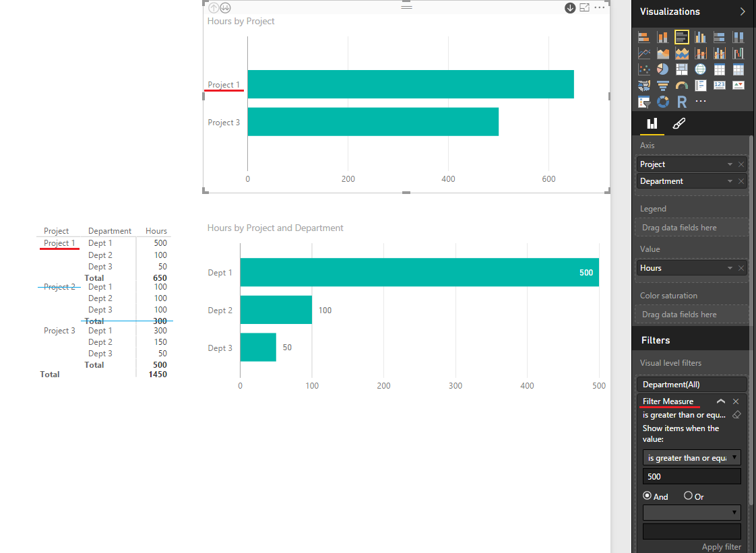The height and width of the screenshot is (553, 756).
Task: Open the Department axis field dropdown
Action: (730, 181)
